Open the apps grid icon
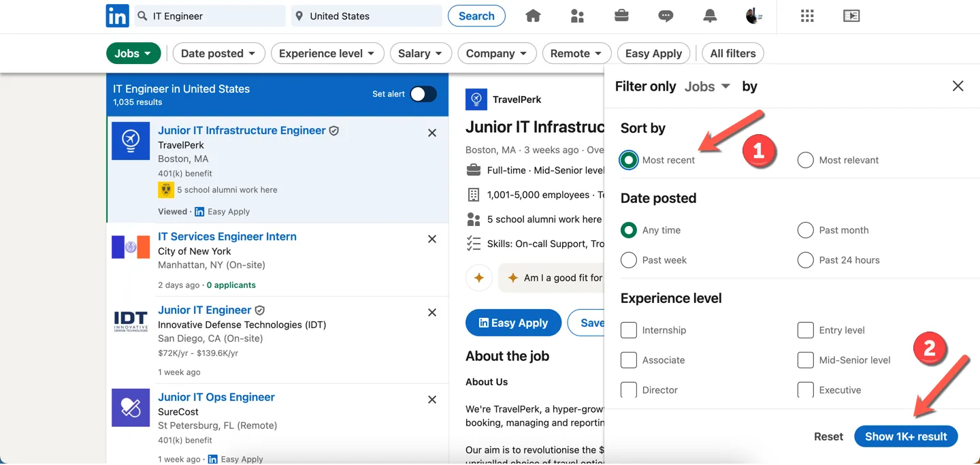 807,16
